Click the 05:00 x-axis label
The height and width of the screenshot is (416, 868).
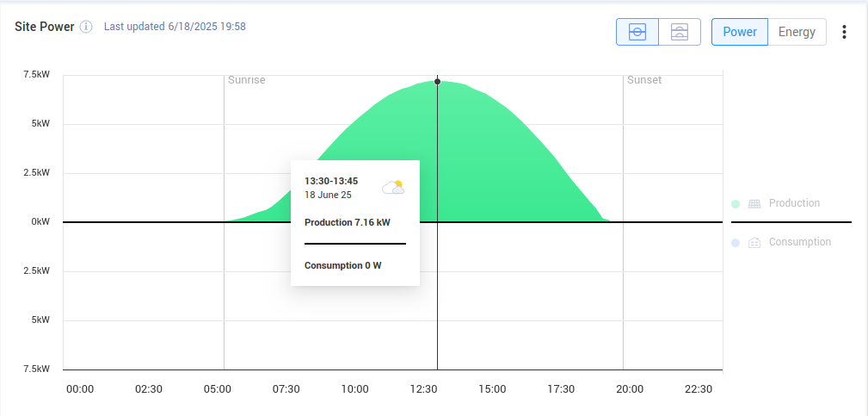(218, 389)
